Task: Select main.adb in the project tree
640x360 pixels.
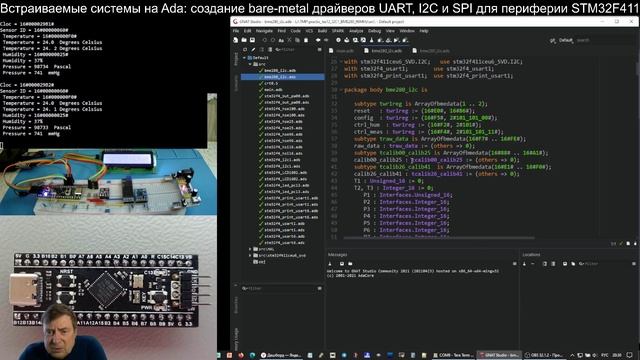Action: (273, 89)
